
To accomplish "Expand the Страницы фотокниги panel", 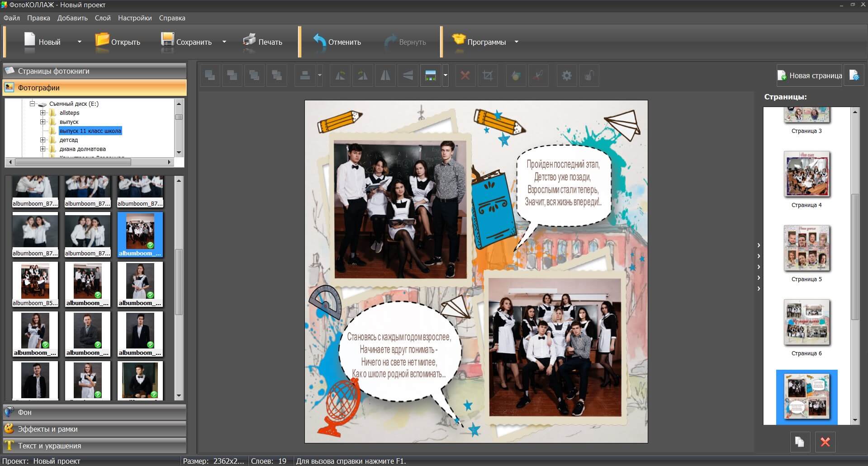I will [95, 71].
